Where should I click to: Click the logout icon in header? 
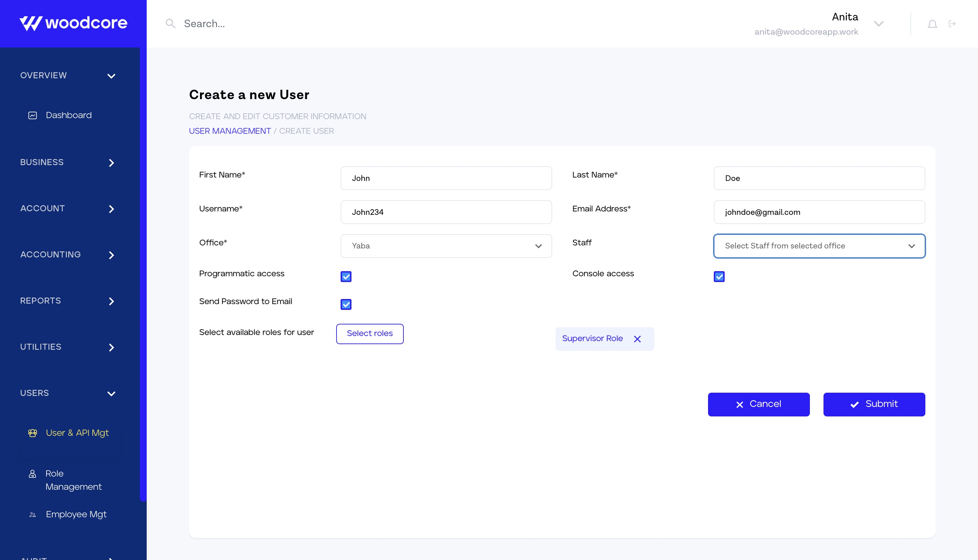click(952, 24)
